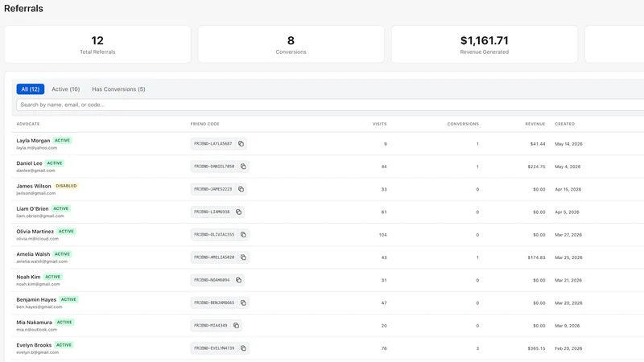
Task: Select the All (12) filter tab
Action: pyautogui.click(x=31, y=89)
